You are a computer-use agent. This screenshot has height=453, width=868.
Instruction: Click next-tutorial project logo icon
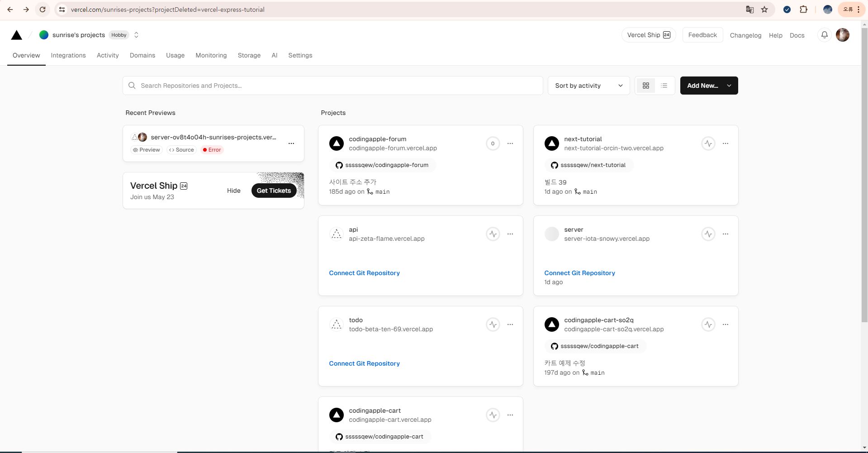(552, 143)
